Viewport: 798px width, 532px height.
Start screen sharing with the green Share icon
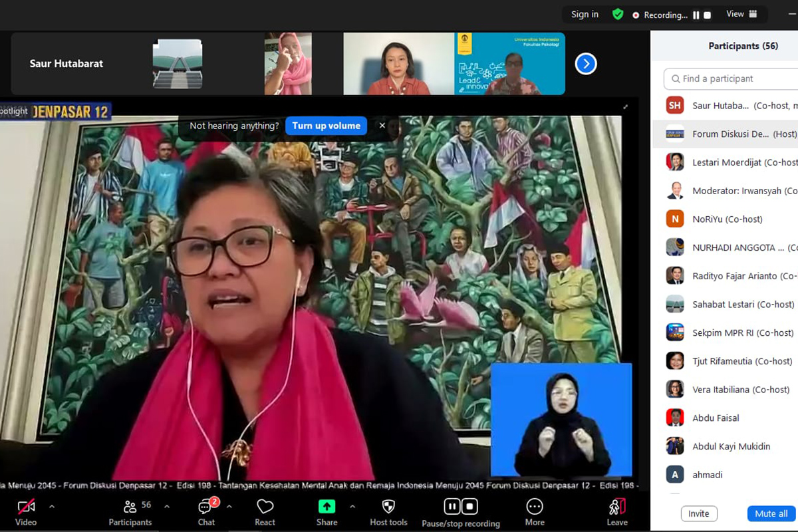point(327,507)
